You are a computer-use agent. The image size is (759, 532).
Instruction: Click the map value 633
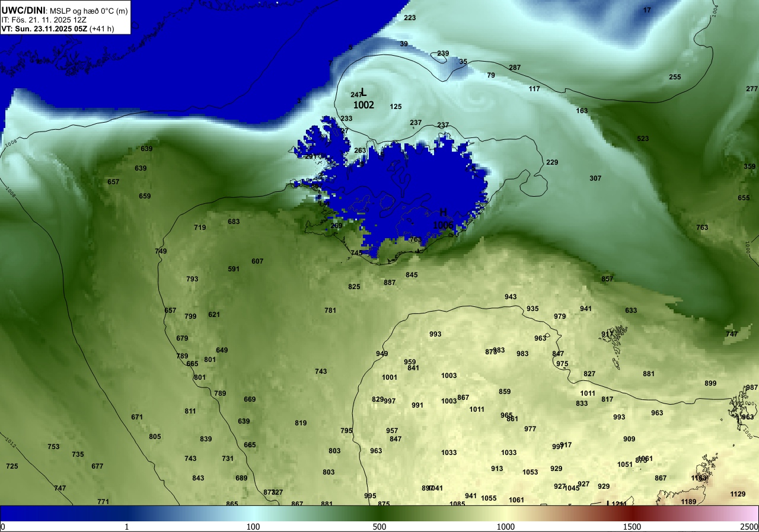pos(631,310)
